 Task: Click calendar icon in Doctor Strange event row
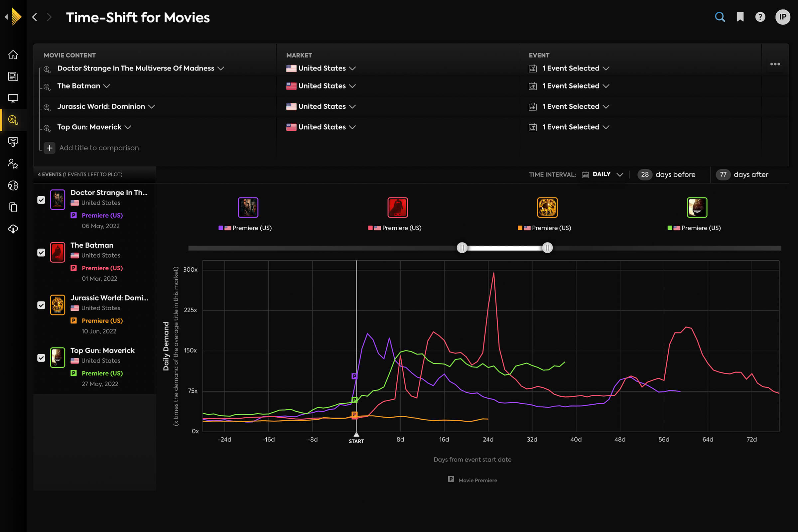[x=533, y=68]
